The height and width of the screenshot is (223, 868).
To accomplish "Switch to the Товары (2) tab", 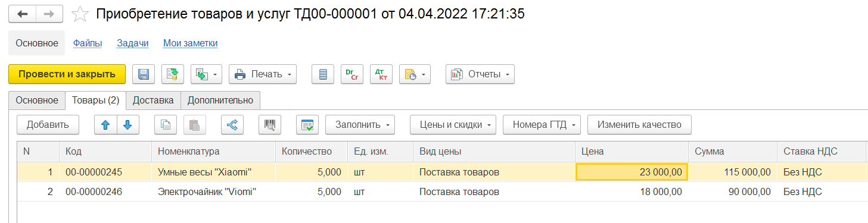I will click(x=95, y=100).
